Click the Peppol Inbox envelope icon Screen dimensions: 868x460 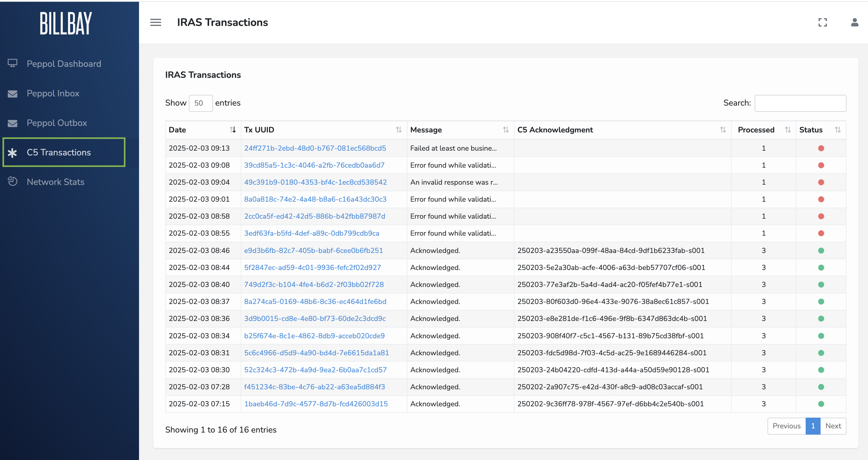pos(13,93)
